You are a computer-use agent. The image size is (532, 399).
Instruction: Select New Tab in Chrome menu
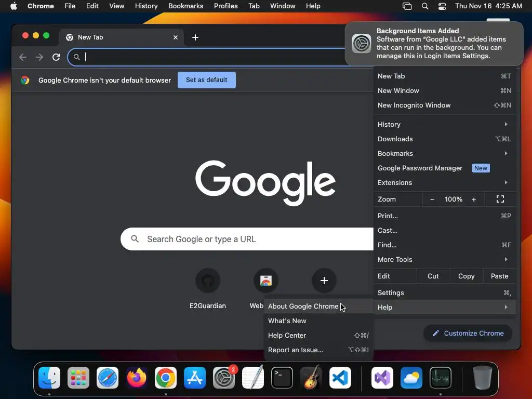coord(445,76)
